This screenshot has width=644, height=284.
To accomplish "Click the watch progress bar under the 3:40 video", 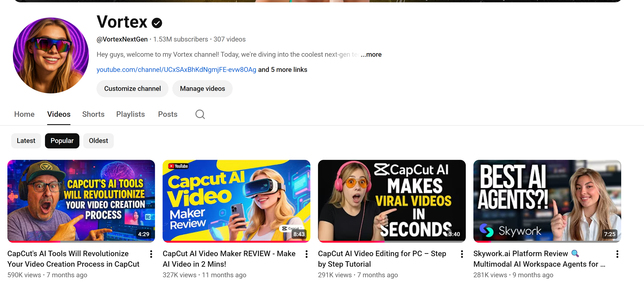I will point(392,242).
